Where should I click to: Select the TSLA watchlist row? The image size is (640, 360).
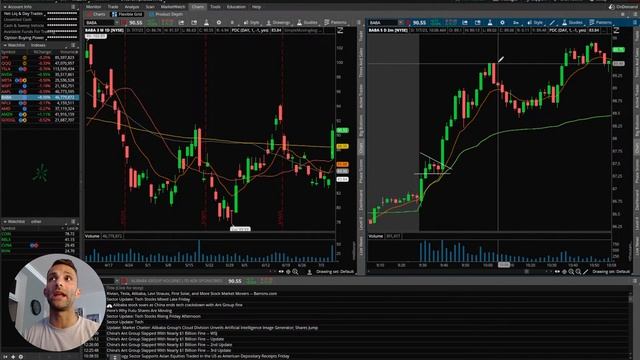coord(40,69)
